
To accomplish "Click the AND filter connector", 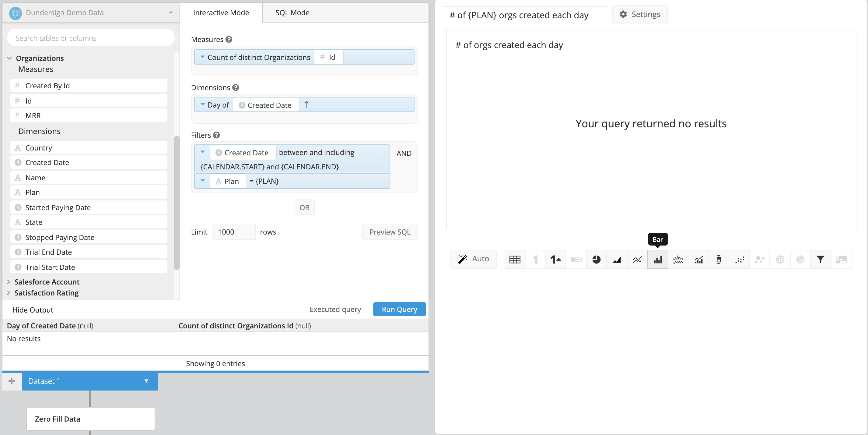I will 404,154.
